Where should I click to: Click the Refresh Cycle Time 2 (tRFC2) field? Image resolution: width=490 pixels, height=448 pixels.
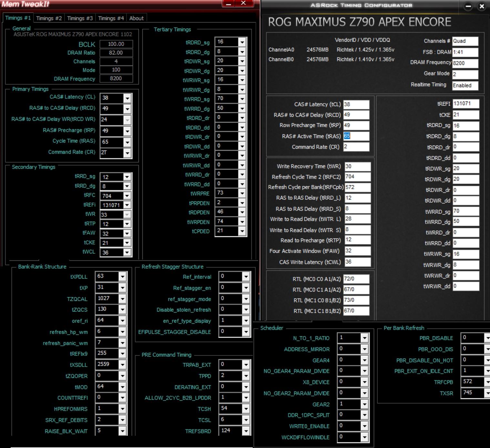pyautogui.click(x=358, y=177)
